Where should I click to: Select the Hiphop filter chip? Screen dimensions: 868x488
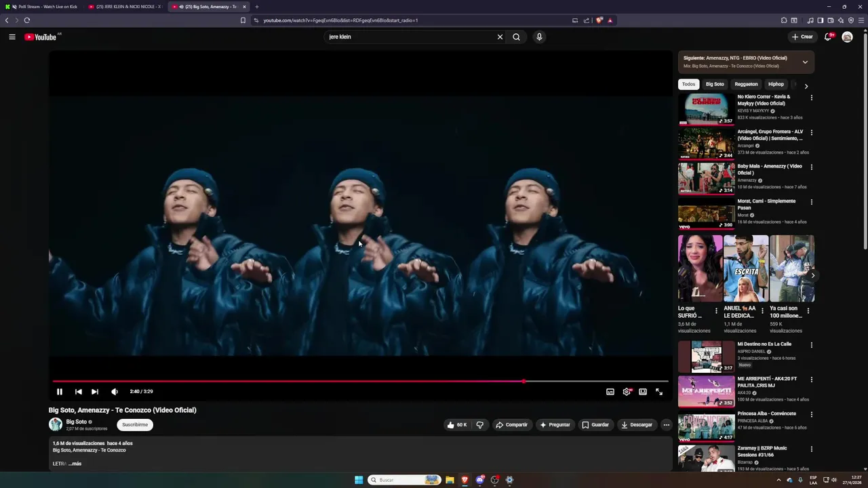click(x=776, y=84)
